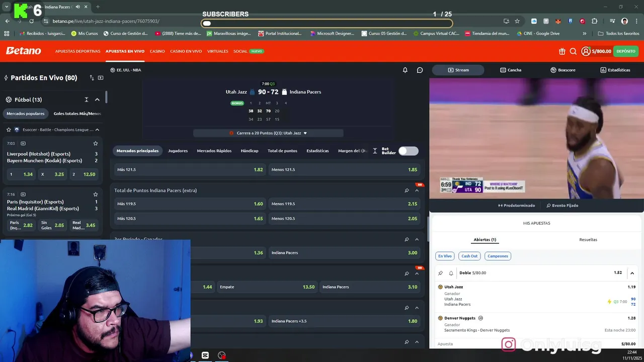The image size is (644, 362).
Task: Click Evento Fijado below the stream
Action: [x=562, y=206]
